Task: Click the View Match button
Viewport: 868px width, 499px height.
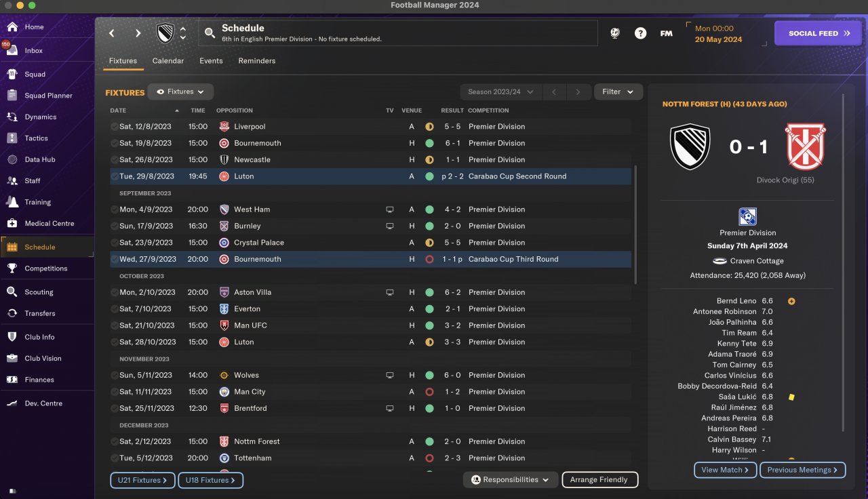Action: (x=726, y=470)
